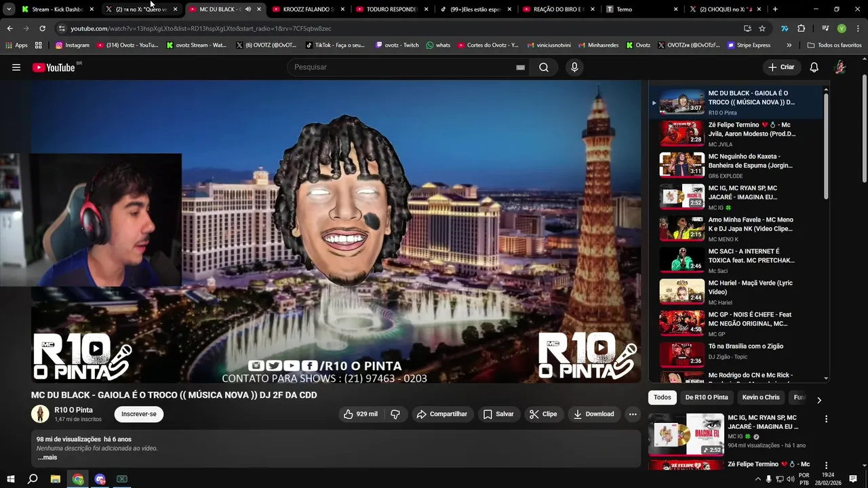Open Windows taskbar search
This screenshot has width=868, height=488.
[33, 479]
